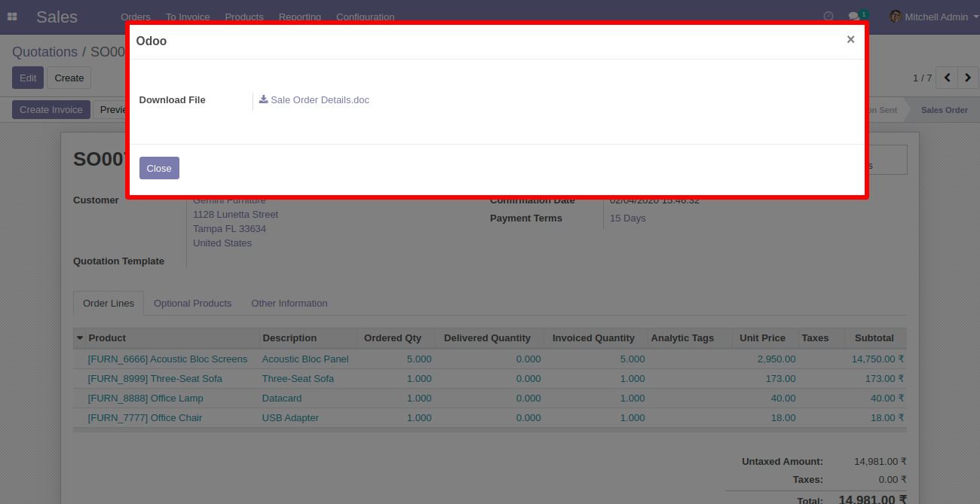The width and height of the screenshot is (980, 504).
Task: Click unit price 40.00 cell
Action: point(783,399)
